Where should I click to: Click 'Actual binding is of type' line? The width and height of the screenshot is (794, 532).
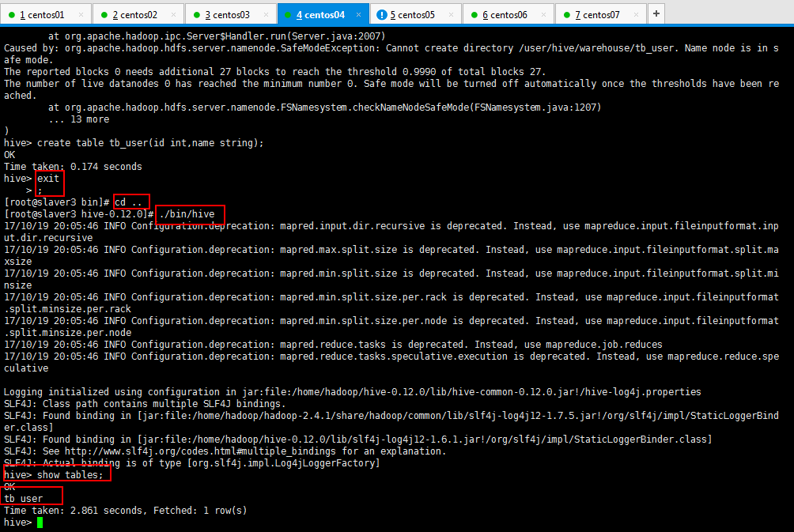coord(192,463)
